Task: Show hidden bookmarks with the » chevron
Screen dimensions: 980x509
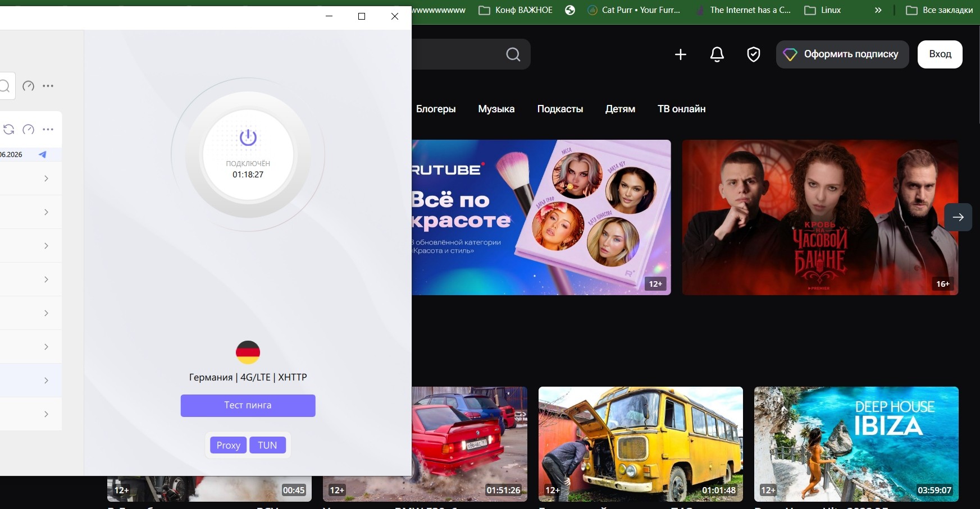Action: click(x=878, y=10)
